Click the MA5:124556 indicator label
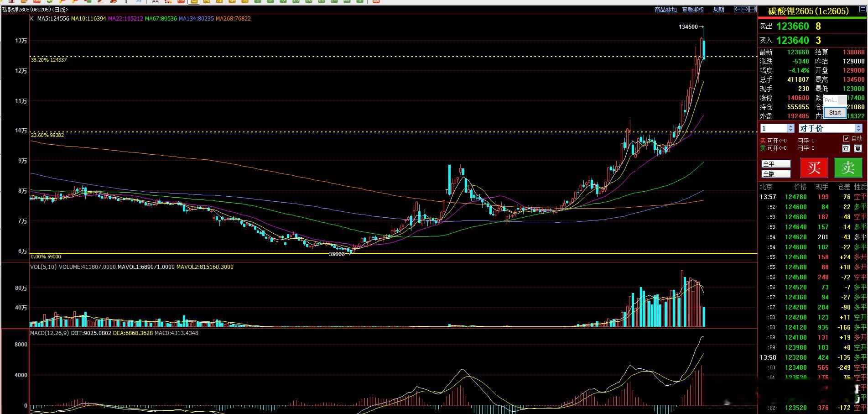 coord(53,19)
